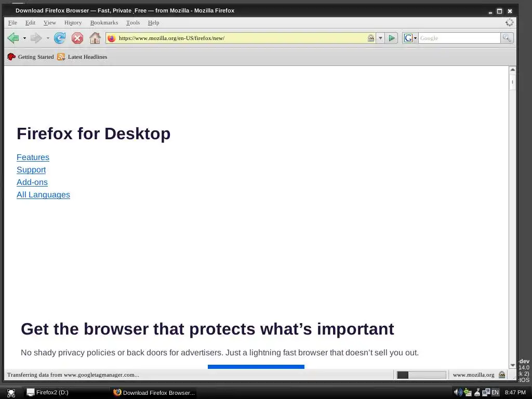Click the loading throbber icon
532x399 pixels.
509,22
